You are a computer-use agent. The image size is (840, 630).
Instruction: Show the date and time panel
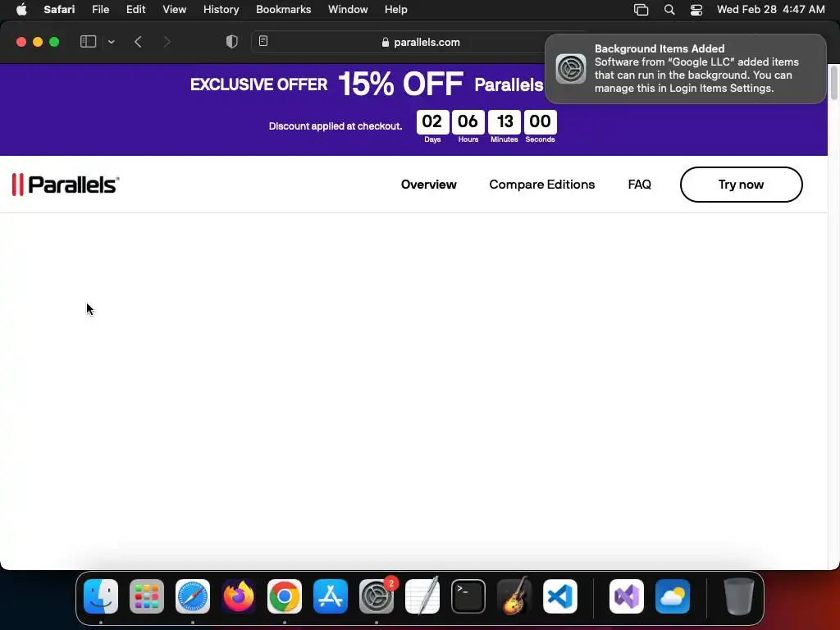771,9
